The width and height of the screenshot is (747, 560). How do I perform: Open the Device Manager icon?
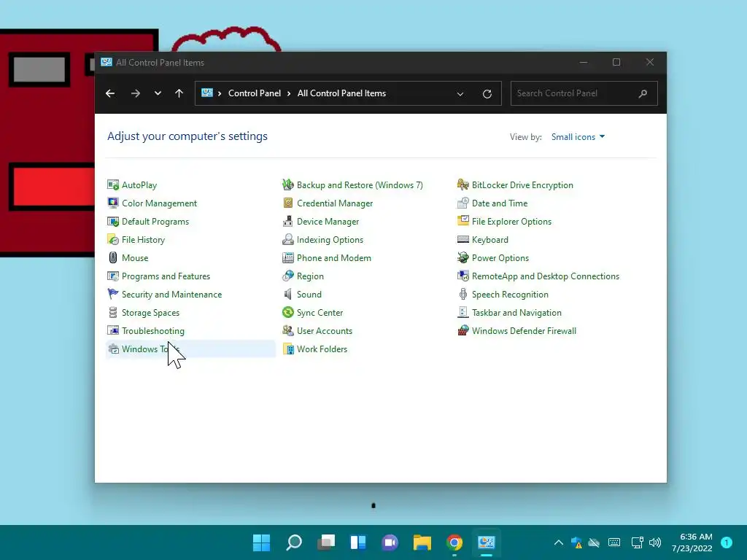click(287, 222)
